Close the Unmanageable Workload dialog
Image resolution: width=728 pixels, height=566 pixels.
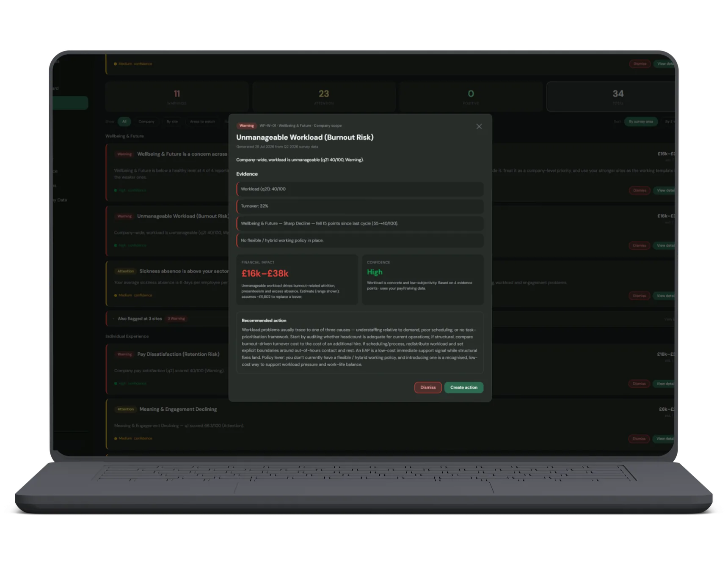(479, 126)
